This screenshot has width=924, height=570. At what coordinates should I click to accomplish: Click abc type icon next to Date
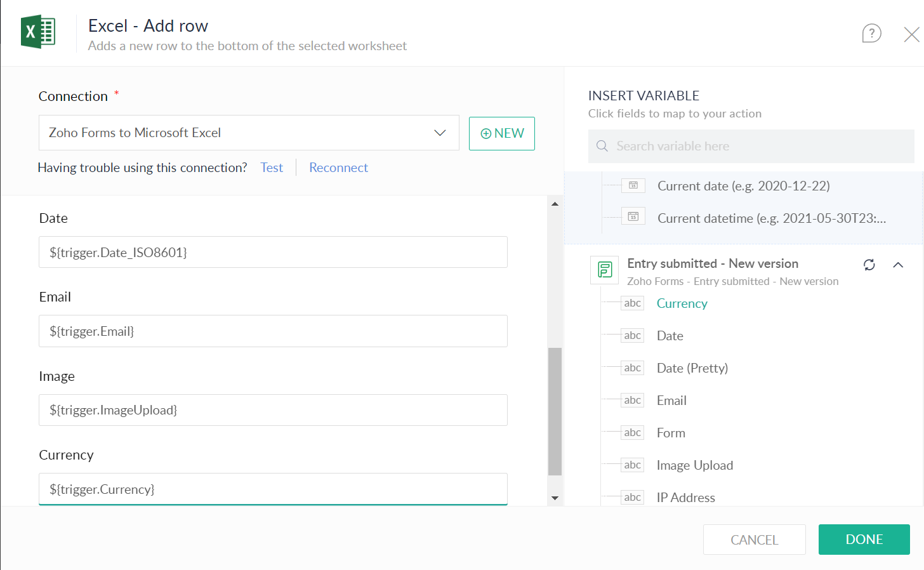[x=632, y=336]
